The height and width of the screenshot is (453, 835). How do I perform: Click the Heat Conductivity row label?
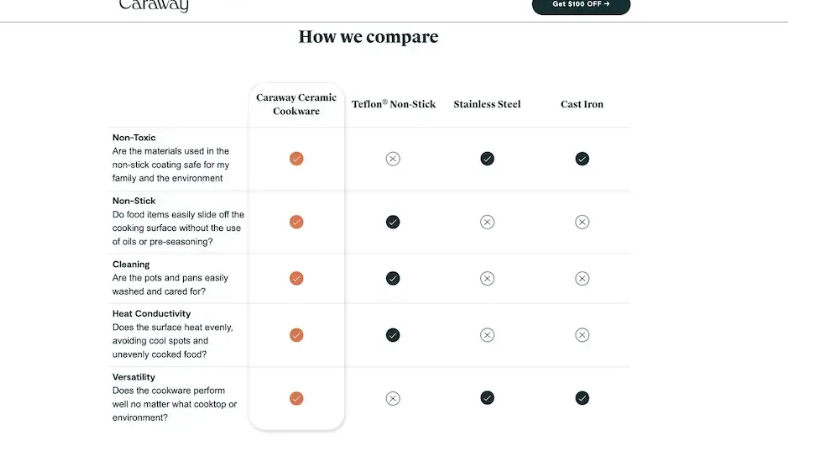(151, 314)
